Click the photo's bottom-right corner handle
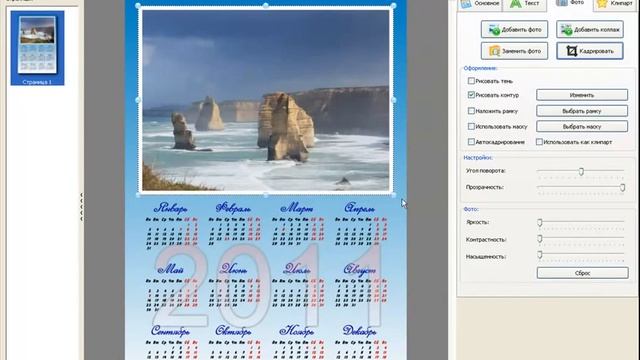Image resolution: width=640 pixels, height=360 pixels. (393, 195)
